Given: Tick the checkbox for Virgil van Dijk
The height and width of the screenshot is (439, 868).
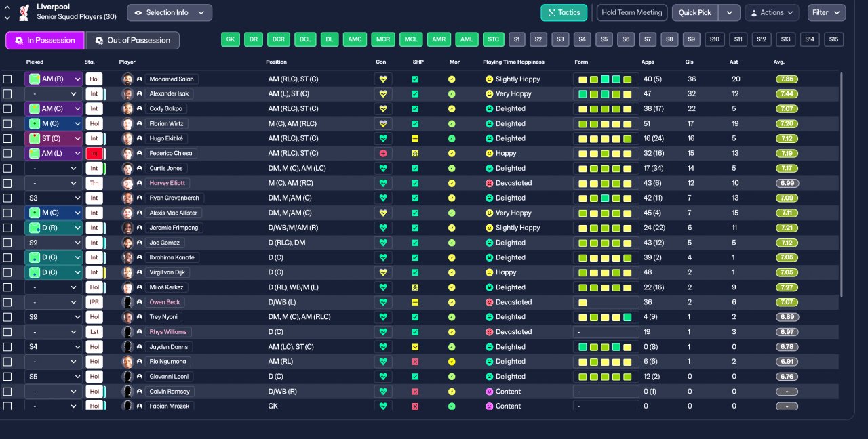Looking at the screenshot, I should (x=7, y=272).
